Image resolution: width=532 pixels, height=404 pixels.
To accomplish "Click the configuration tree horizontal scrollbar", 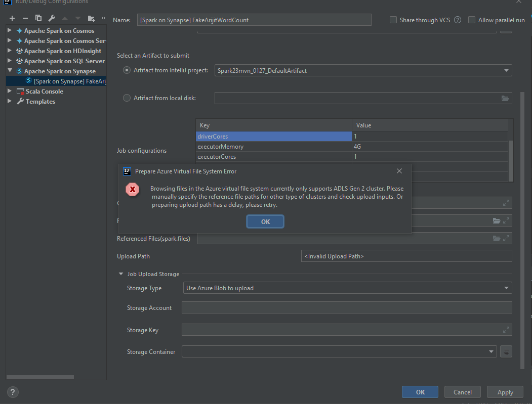I will pyautogui.click(x=40, y=377).
